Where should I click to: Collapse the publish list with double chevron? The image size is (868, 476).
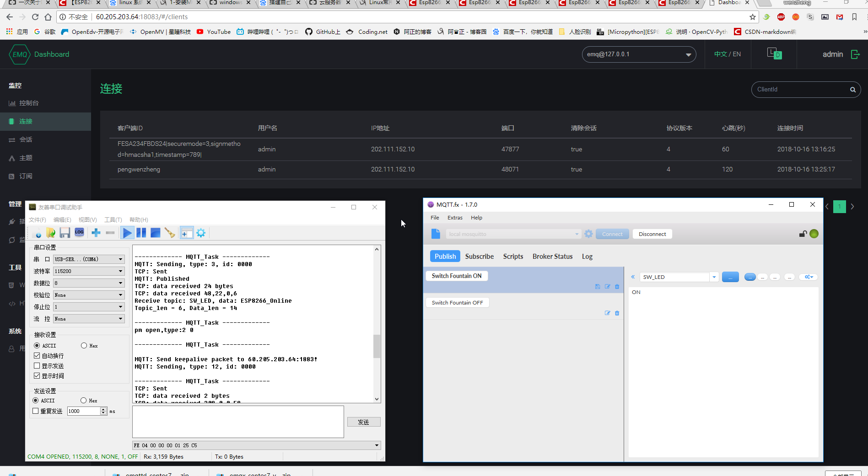tap(633, 277)
